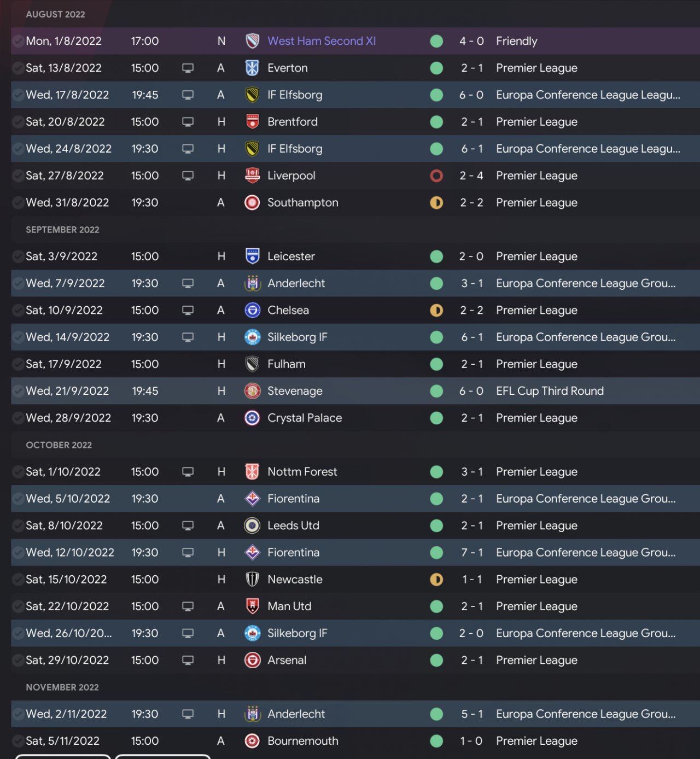Click the green win indicator on Leicester row
The height and width of the screenshot is (759, 700).
(436, 256)
